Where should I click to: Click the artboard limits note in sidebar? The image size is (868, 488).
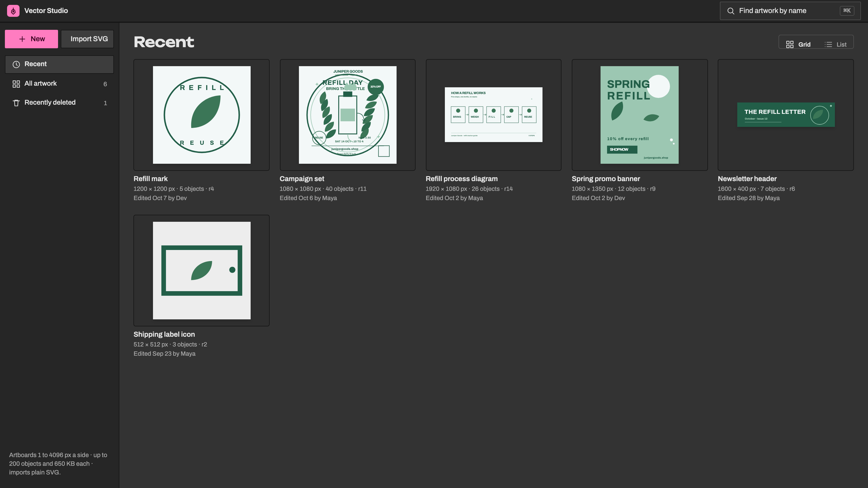tap(58, 464)
